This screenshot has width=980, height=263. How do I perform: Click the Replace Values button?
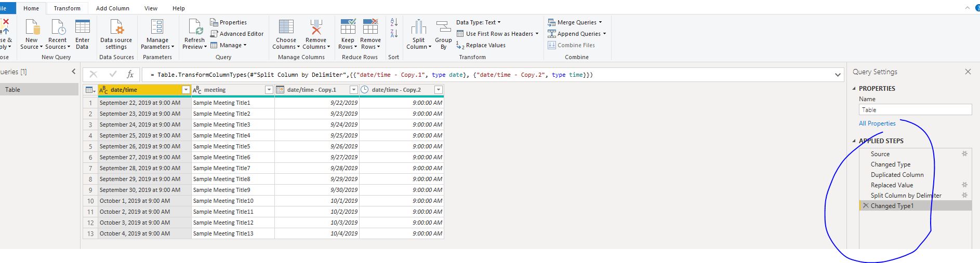pyautogui.click(x=481, y=45)
